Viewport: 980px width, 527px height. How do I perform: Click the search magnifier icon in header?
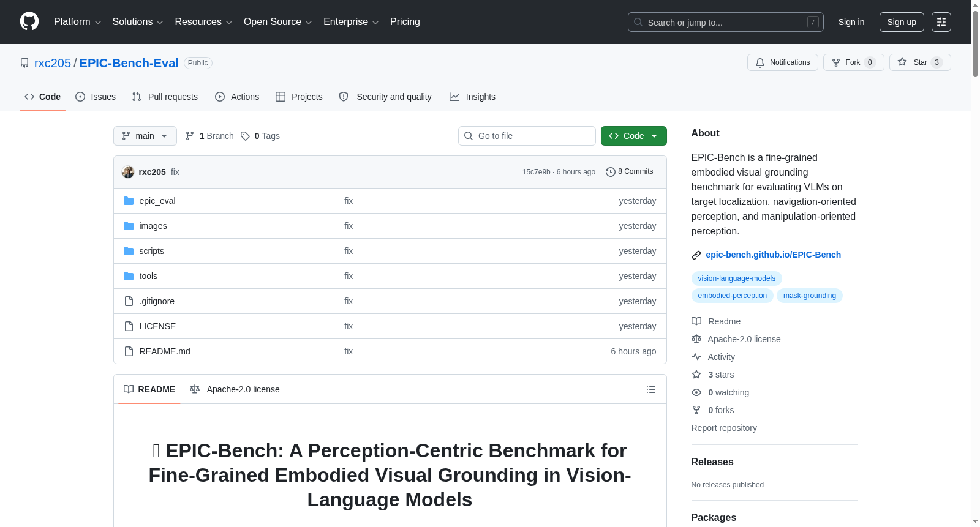pos(638,22)
